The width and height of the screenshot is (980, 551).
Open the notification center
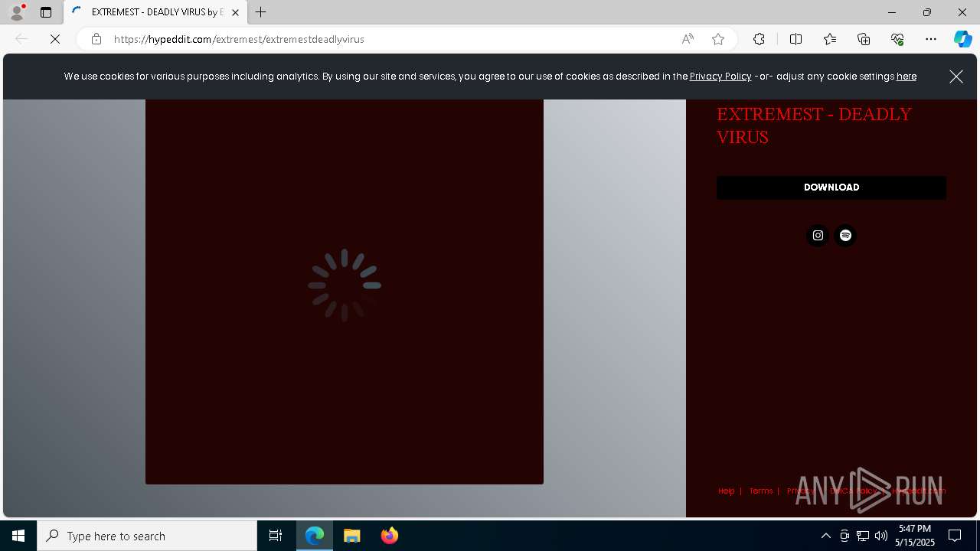(955, 536)
